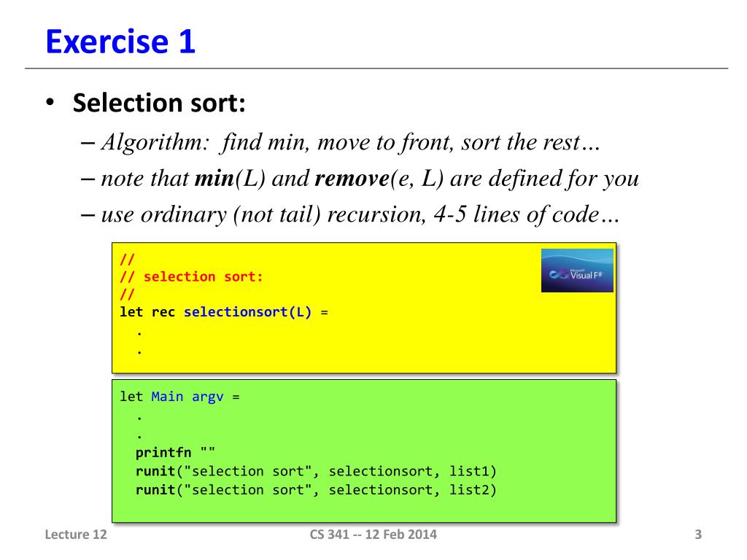Click the Visual F# logo image
Viewport: 747px width, 560px height.
click(x=577, y=271)
